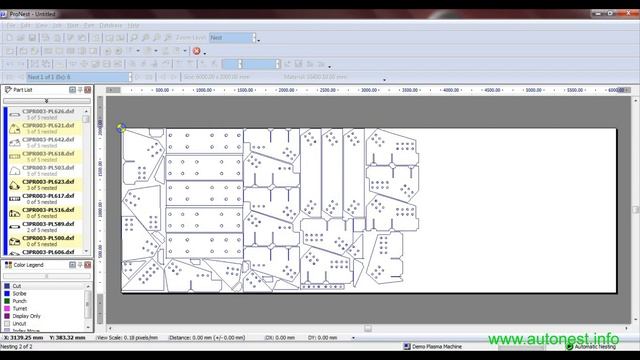Select the C3PR003-PL621.dxf part thumbnail

click(x=15, y=129)
